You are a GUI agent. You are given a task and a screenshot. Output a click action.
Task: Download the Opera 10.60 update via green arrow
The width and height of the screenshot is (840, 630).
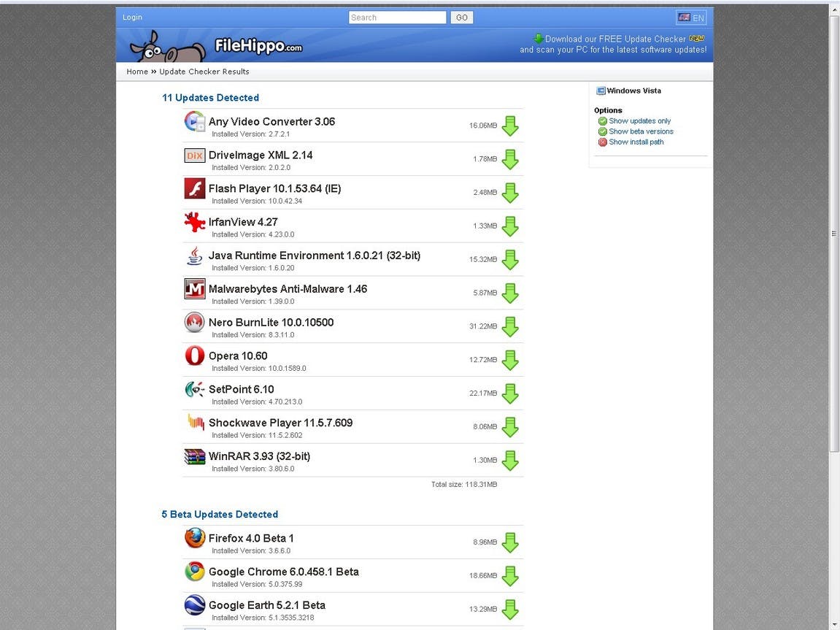tap(510, 360)
